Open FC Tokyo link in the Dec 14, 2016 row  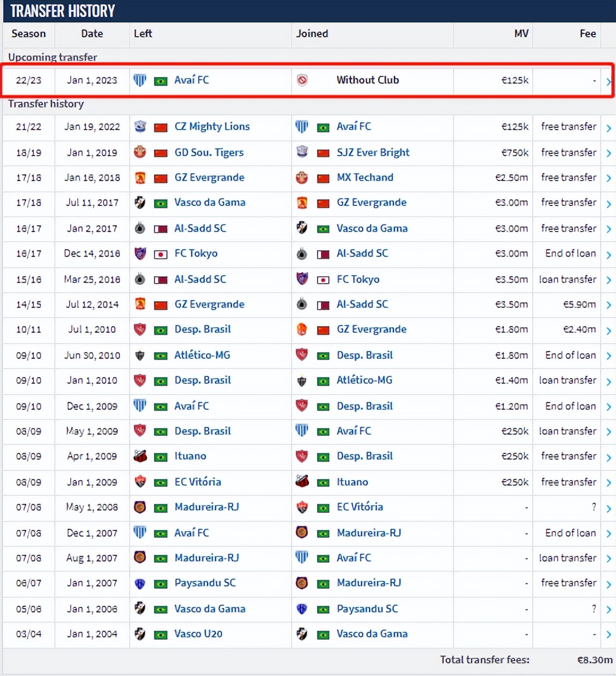196,253
